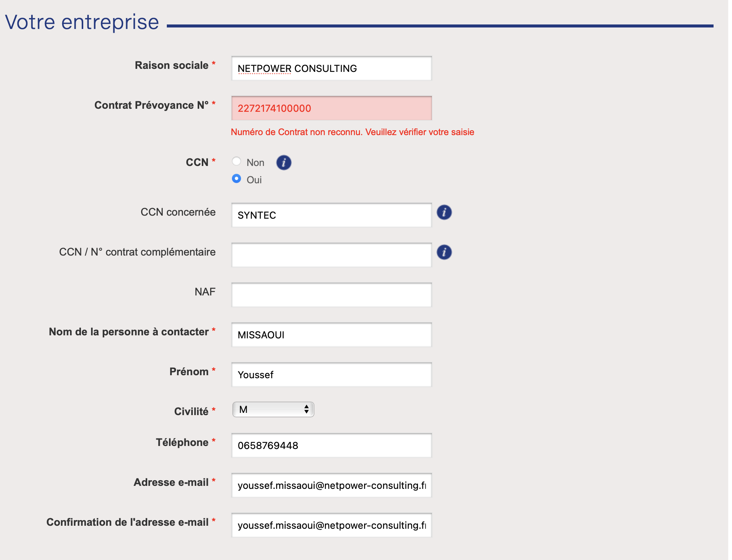This screenshot has height=560, width=732.
Task: Click the CCN concernée SYNTEC field
Action: click(x=331, y=215)
